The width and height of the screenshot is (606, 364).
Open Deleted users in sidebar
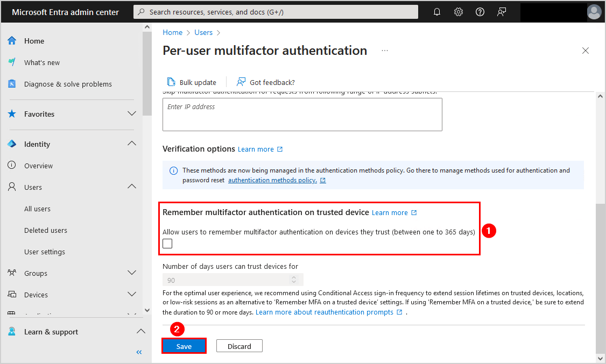point(46,231)
